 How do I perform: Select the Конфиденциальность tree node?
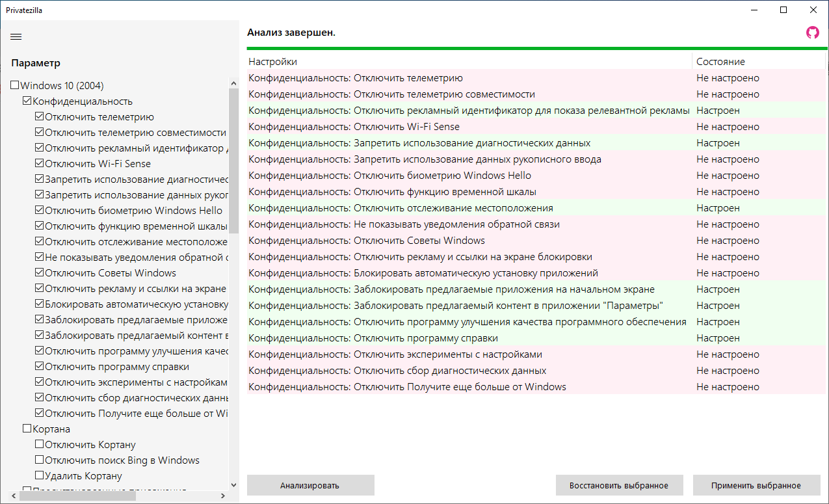[x=82, y=101]
